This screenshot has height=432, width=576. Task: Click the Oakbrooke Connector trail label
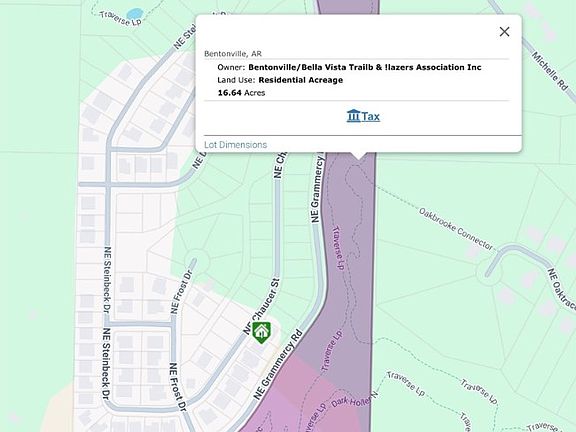tap(456, 229)
